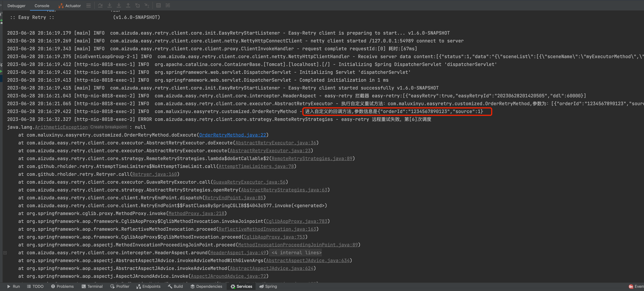644x291 pixels.
Task: Click the Step Into icon
Action: (x=109, y=6)
